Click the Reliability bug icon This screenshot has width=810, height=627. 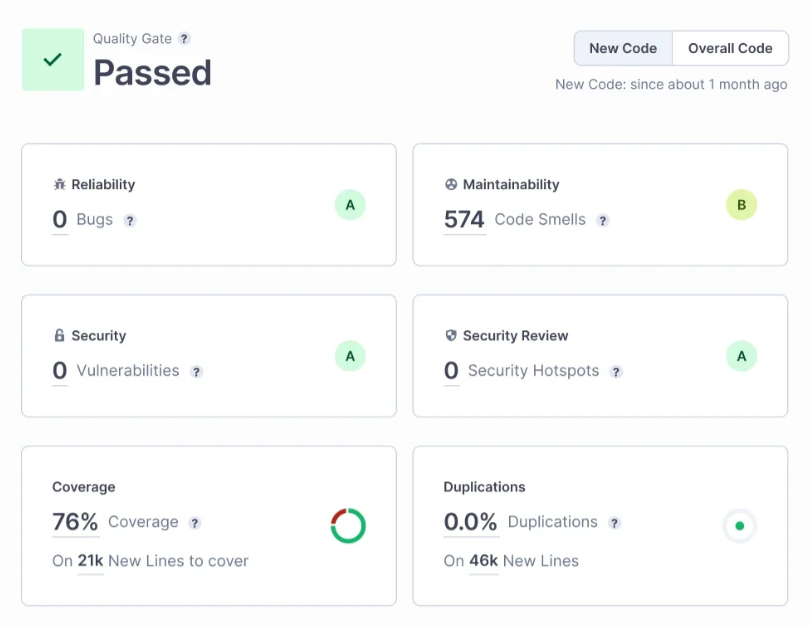[59, 184]
